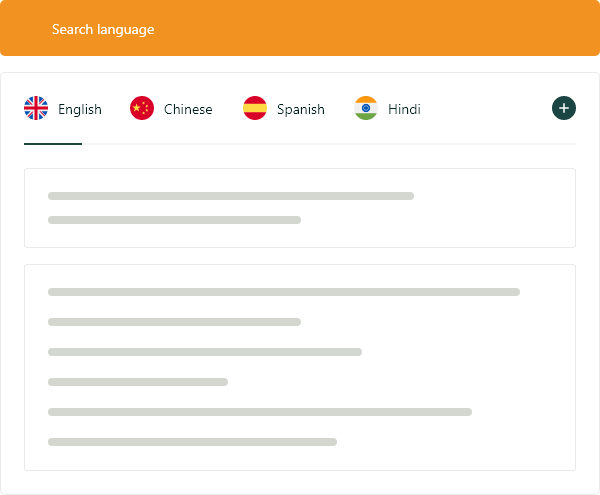Open the Chinese language tab
This screenshot has height=495, width=600.
click(188, 109)
